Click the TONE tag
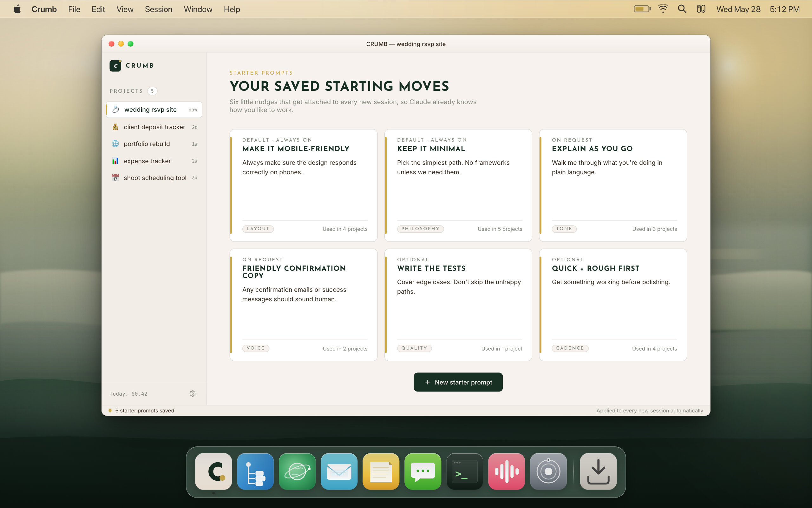Viewport: 812px width, 508px height. pos(564,229)
